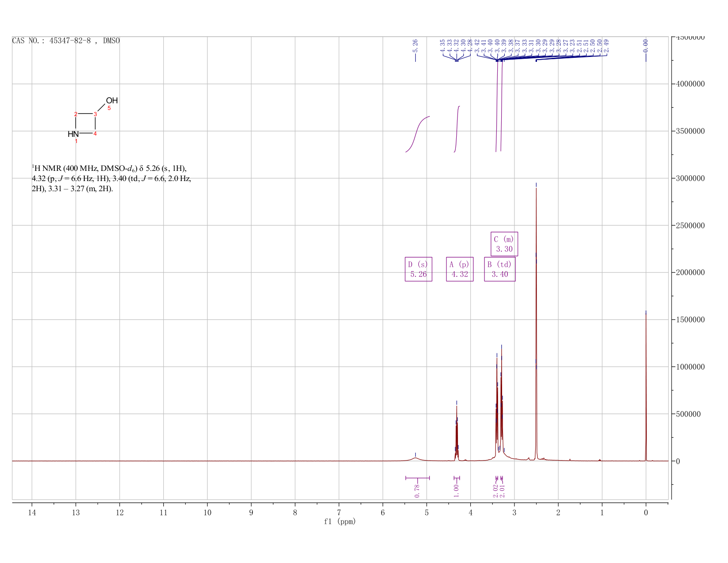Select the CAS NO. 45347-82-8 title text
Image resolution: width=728 pixels, height=563 pixels.
coord(66,41)
